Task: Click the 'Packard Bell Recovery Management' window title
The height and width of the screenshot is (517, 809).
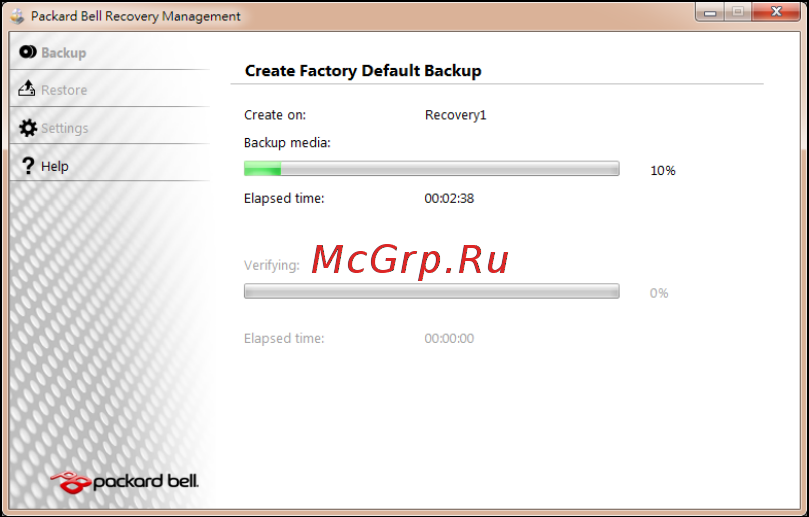Action: [136, 17]
